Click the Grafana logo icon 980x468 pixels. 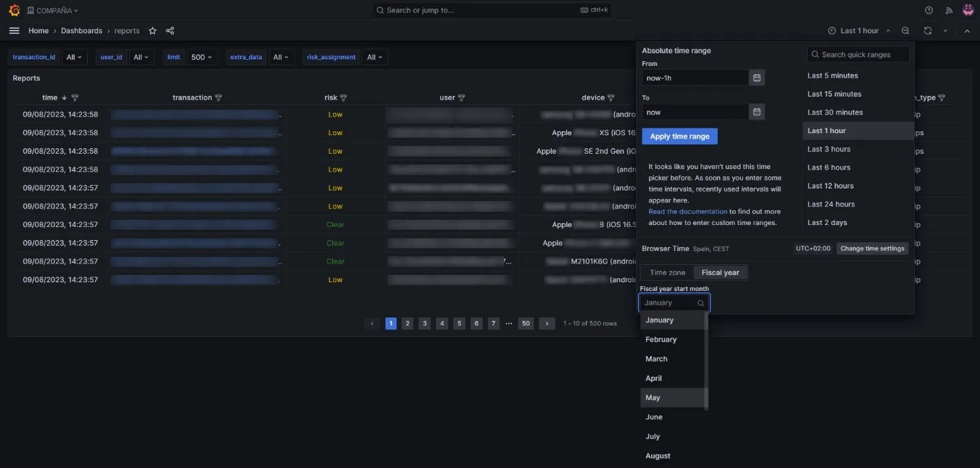[x=14, y=10]
